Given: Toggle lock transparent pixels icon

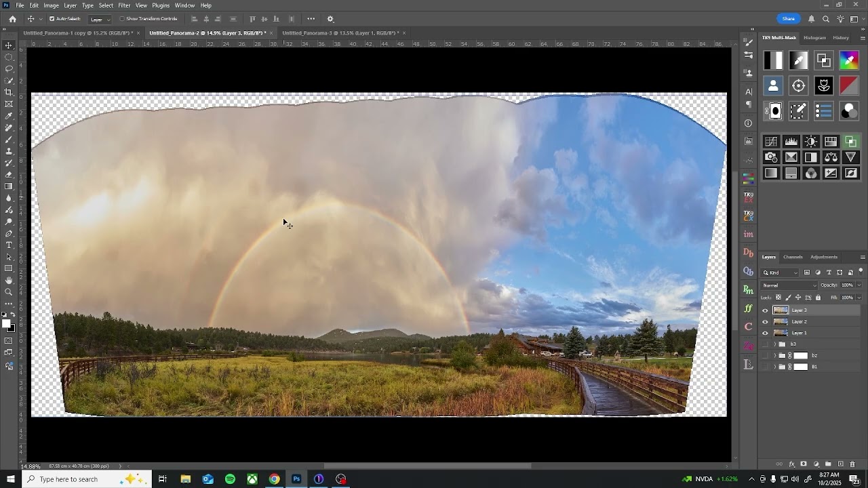Looking at the screenshot, I should pyautogui.click(x=778, y=298).
